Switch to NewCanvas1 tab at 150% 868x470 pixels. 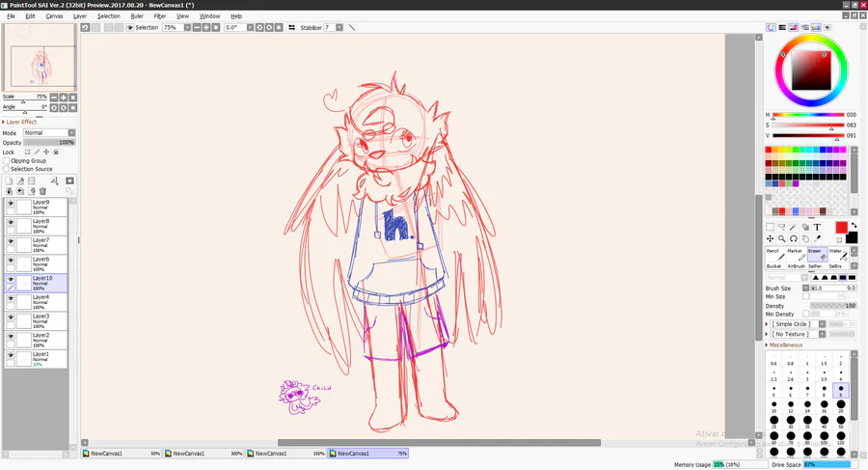click(285, 454)
